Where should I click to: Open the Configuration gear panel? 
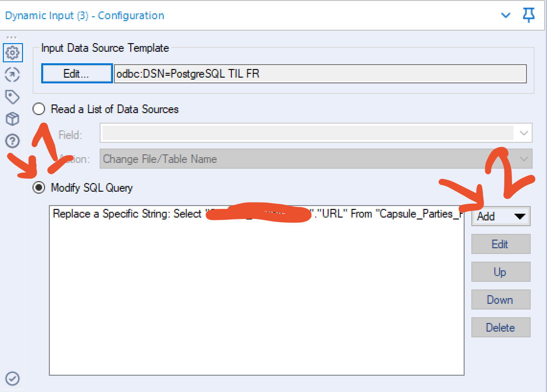[x=12, y=53]
